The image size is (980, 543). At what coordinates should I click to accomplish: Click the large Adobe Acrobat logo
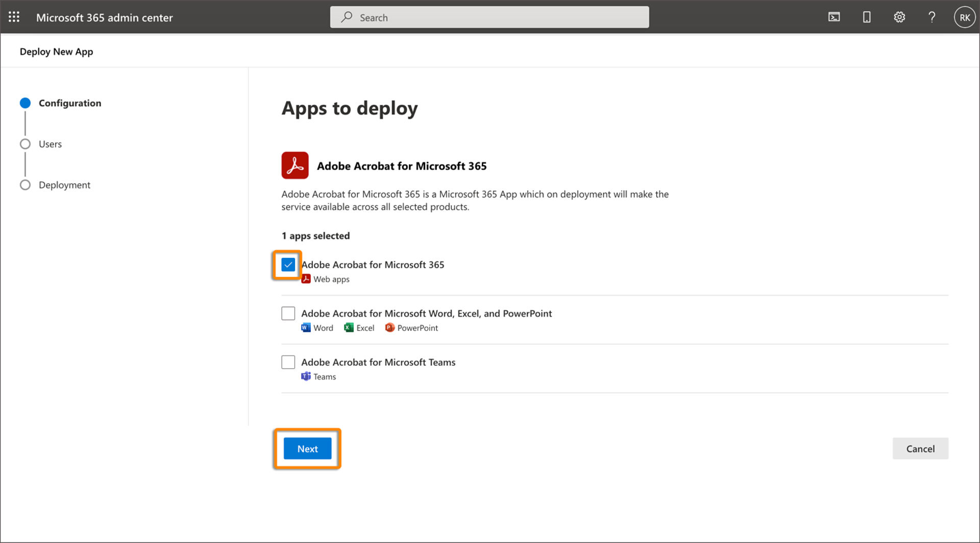click(x=295, y=165)
